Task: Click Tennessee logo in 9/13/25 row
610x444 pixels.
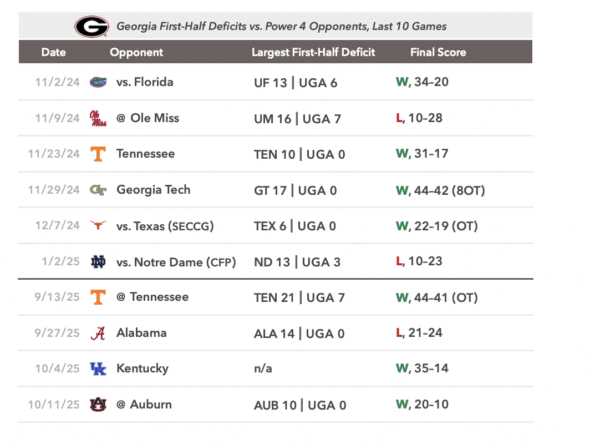Action: click(98, 297)
